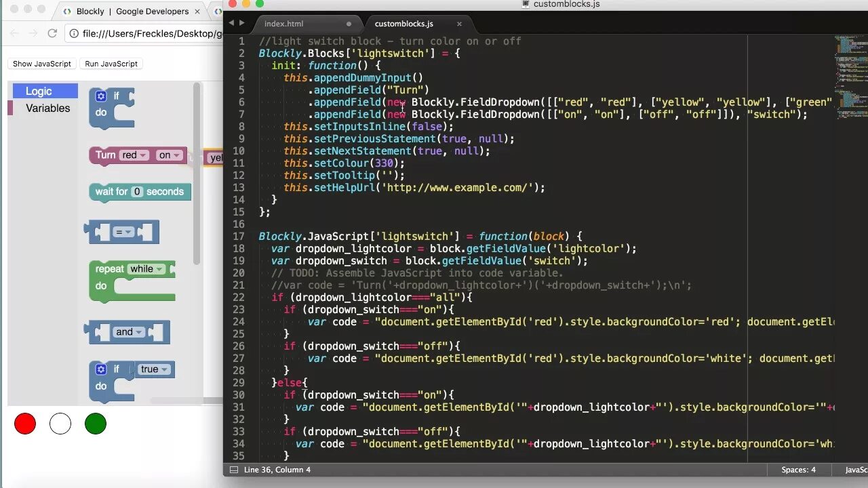Click the Run JavaScript button

(111, 64)
